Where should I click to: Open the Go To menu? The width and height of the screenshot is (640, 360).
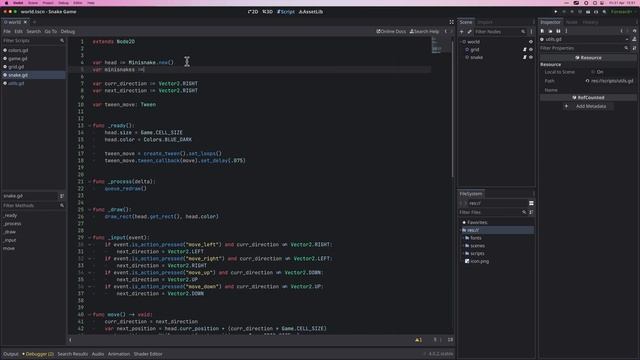(51, 31)
